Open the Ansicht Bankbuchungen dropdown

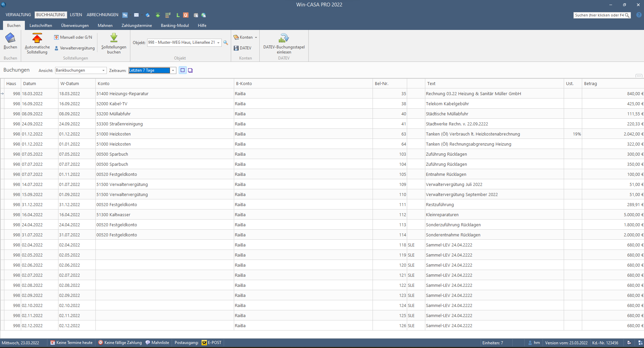coord(103,70)
